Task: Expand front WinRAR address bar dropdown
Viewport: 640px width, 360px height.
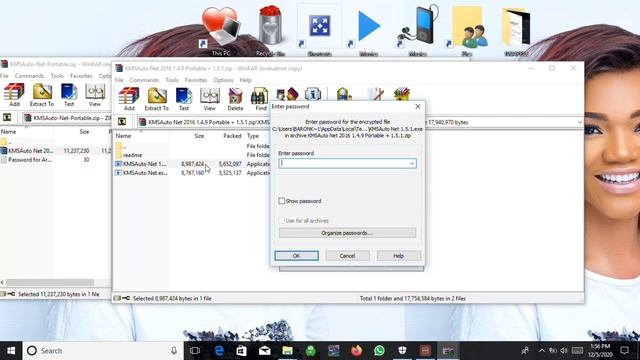Action: (579, 122)
